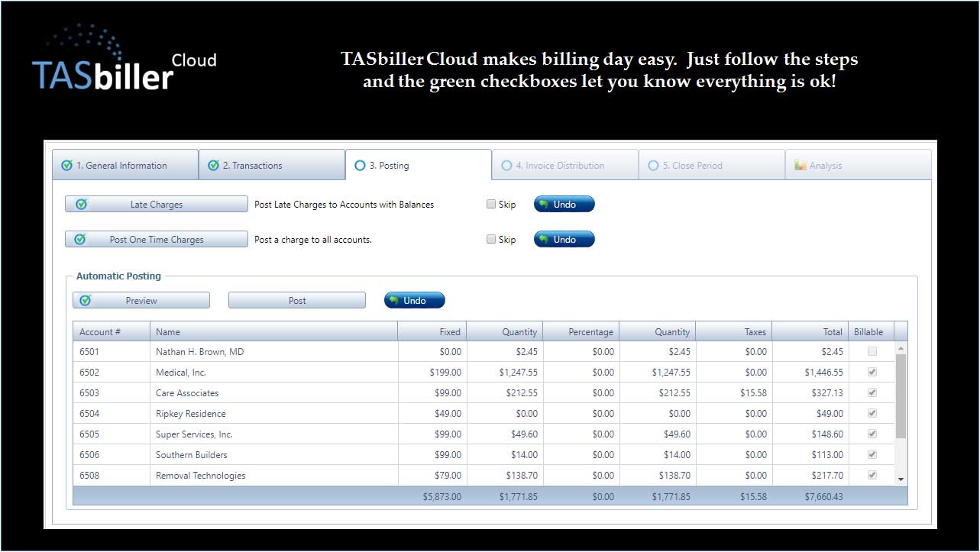The width and height of the screenshot is (980, 552).
Task: Select the 3. Posting tab
Action: coord(419,165)
